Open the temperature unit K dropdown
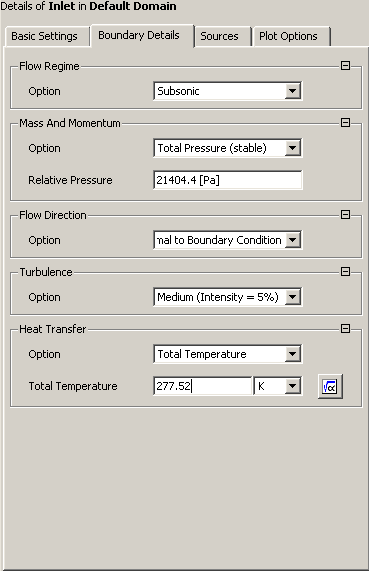This screenshot has height=571, width=369. tap(278, 386)
